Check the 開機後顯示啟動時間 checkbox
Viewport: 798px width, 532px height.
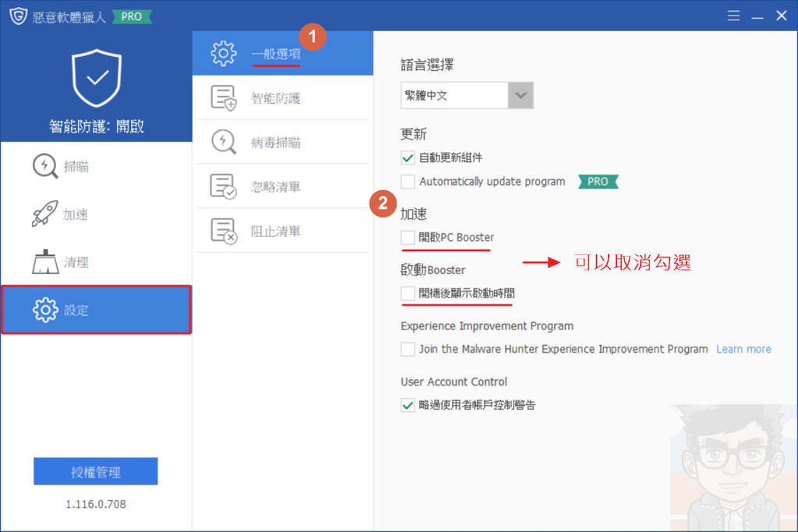pos(408,293)
